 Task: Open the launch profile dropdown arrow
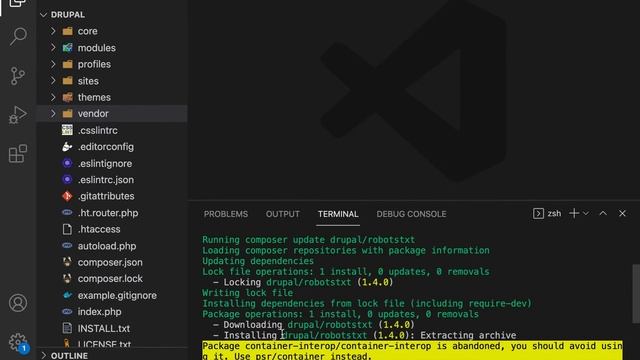click(x=586, y=213)
